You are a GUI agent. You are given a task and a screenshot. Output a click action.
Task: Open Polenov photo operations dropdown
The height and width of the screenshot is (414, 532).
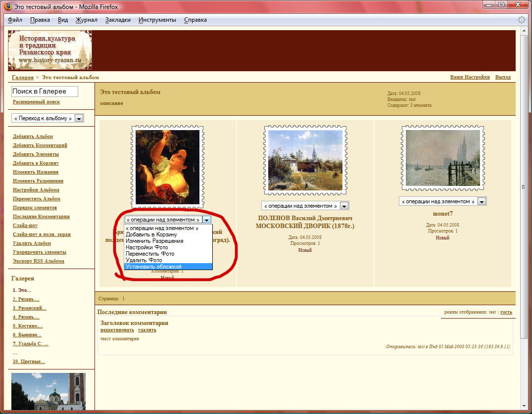pos(305,206)
